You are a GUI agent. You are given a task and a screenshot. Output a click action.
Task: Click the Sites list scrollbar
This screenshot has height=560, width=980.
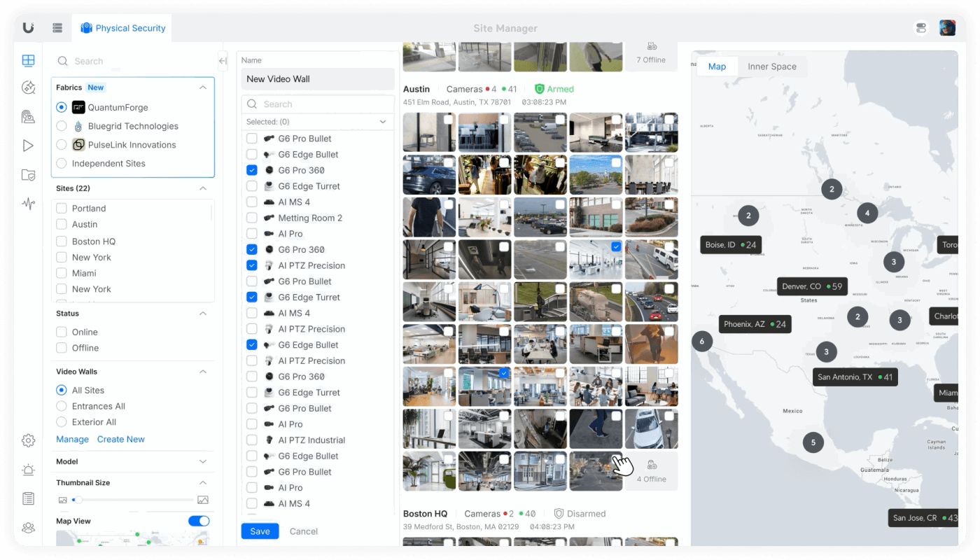pyautogui.click(x=211, y=213)
